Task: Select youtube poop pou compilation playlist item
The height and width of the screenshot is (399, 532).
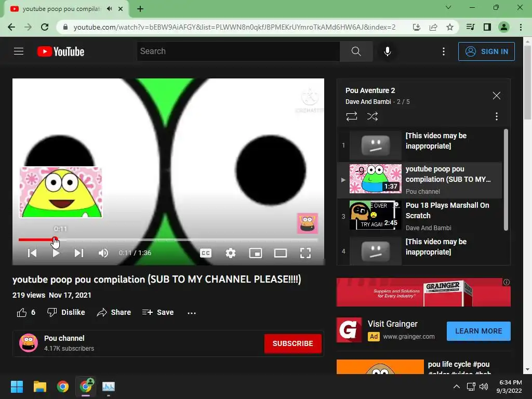Action: pos(420,180)
